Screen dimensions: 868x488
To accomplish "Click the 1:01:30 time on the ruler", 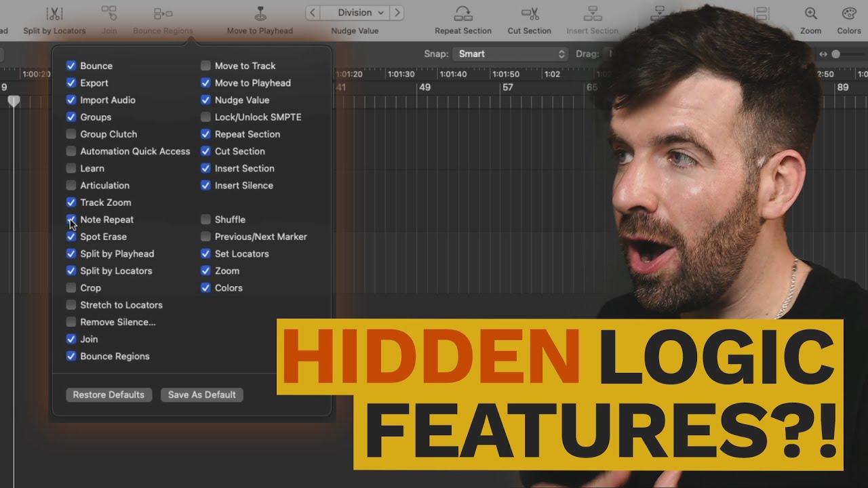I will pyautogui.click(x=401, y=74).
